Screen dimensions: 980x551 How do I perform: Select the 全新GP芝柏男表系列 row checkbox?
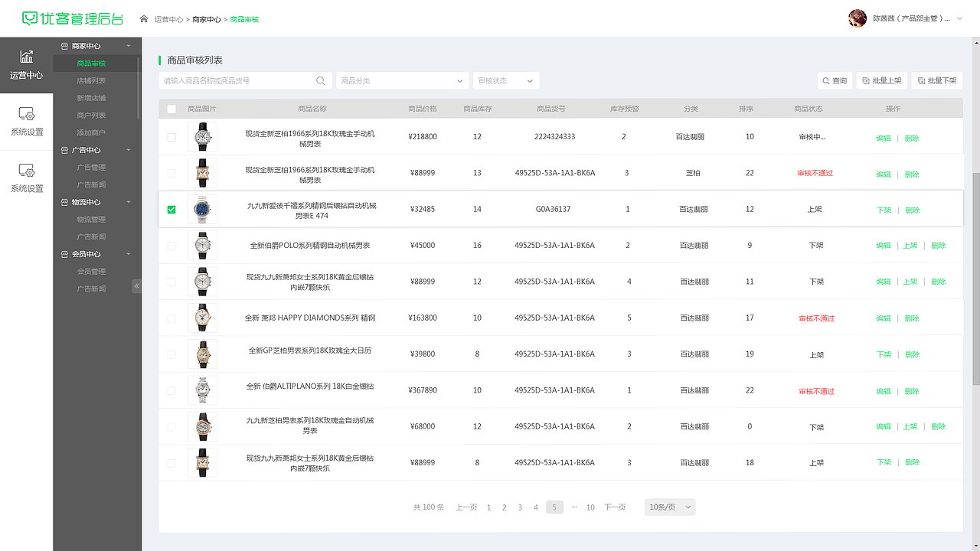point(171,354)
